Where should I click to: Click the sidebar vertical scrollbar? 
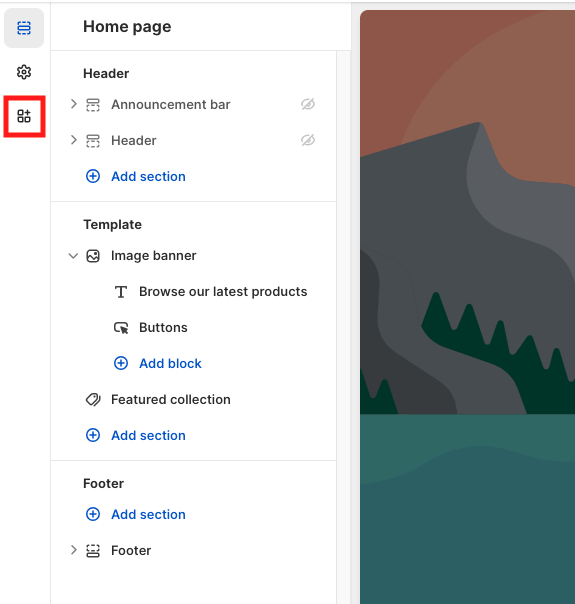pos(343,327)
